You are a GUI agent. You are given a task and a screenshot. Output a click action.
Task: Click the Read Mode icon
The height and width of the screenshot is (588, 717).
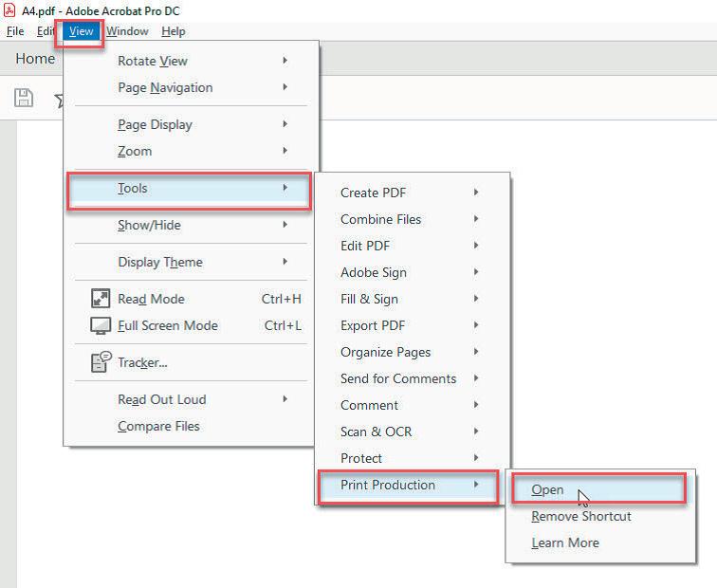[x=101, y=299]
